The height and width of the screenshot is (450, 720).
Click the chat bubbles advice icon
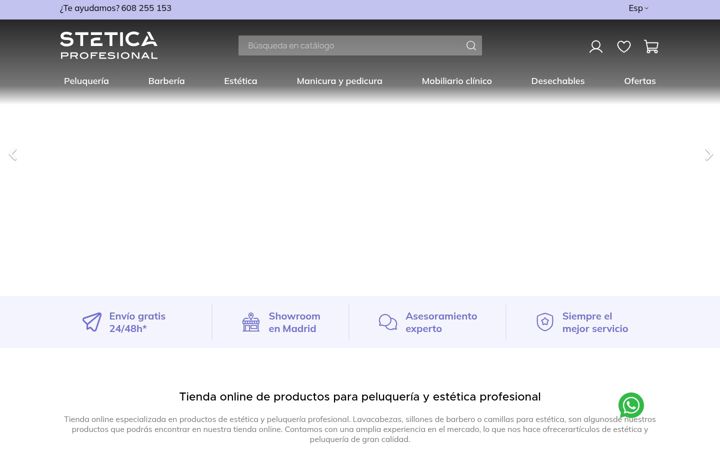(388, 322)
